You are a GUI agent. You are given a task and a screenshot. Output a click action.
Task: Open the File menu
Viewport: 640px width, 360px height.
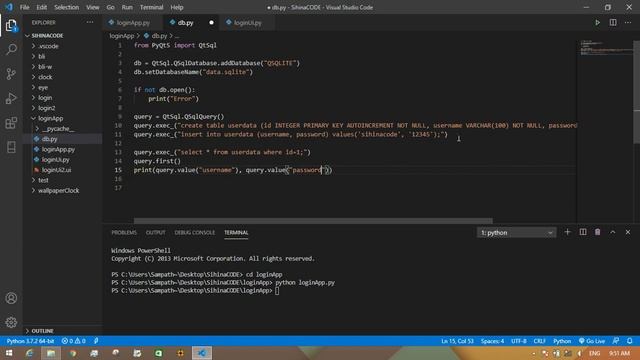[x=24, y=7]
